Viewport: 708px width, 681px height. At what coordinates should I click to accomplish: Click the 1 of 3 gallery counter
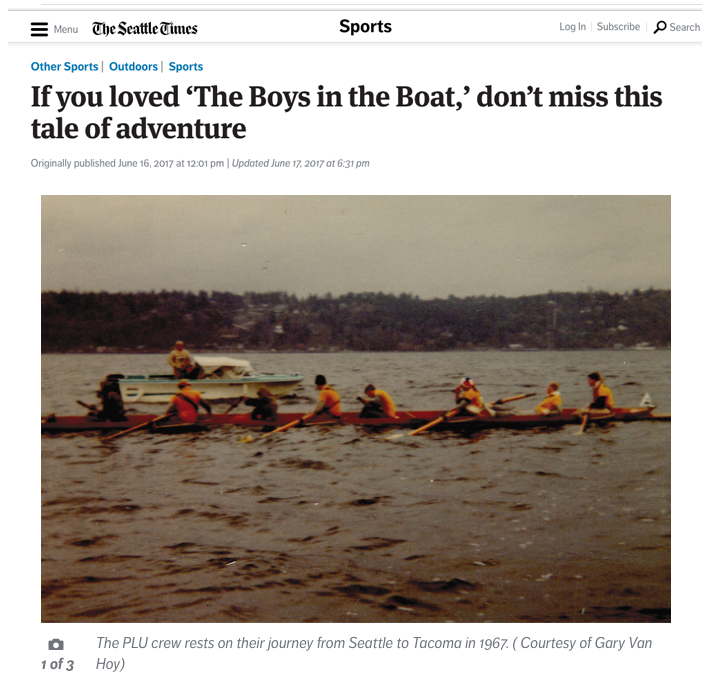(x=57, y=664)
